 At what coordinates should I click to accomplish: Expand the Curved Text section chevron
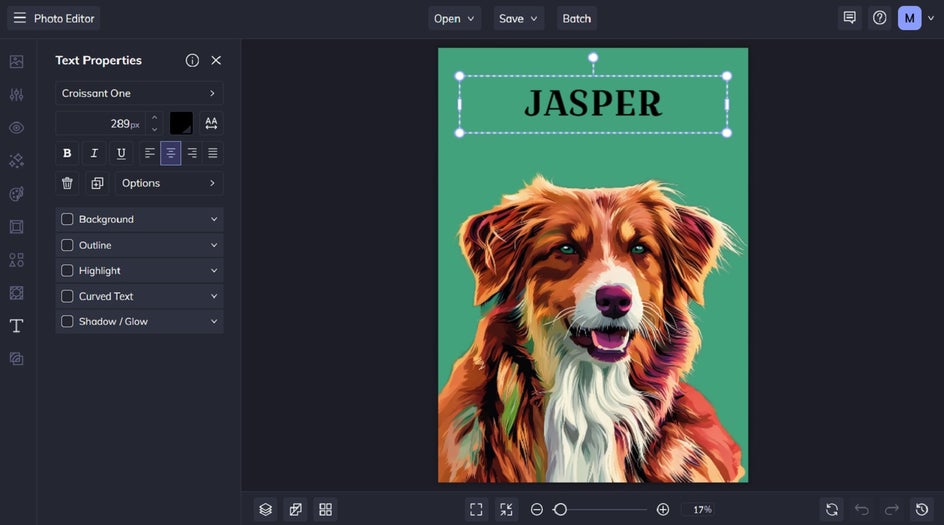coord(214,296)
